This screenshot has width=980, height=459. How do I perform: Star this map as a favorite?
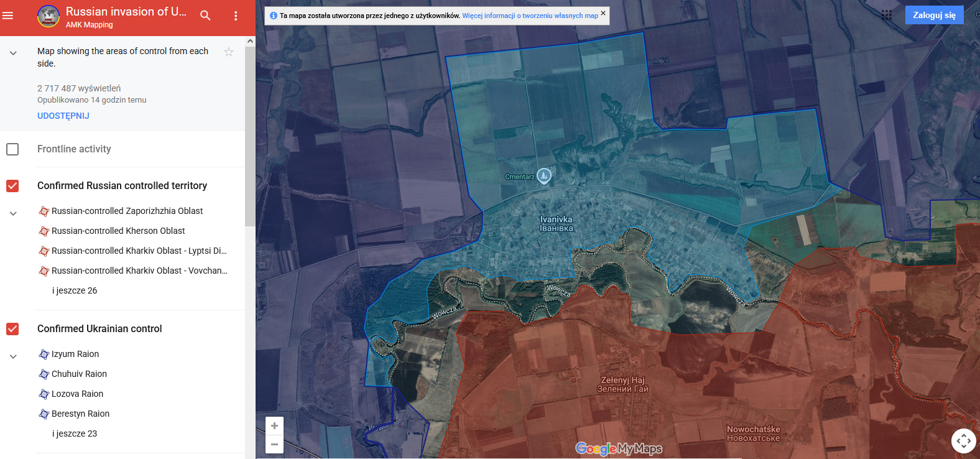[229, 52]
